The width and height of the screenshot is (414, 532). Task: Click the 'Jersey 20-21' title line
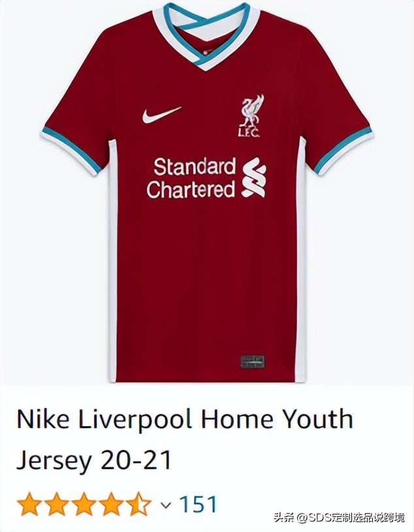[x=93, y=461]
